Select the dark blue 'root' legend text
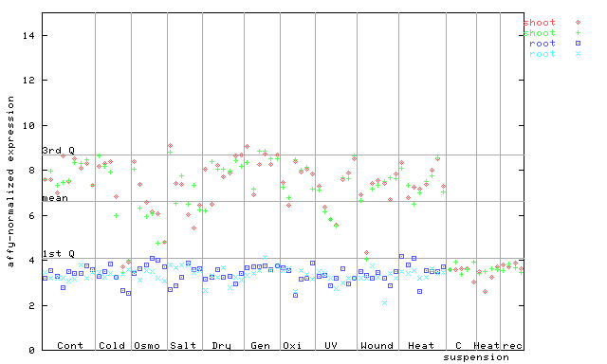Image resolution: width=607 pixels, height=364 pixels. pos(543,44)
